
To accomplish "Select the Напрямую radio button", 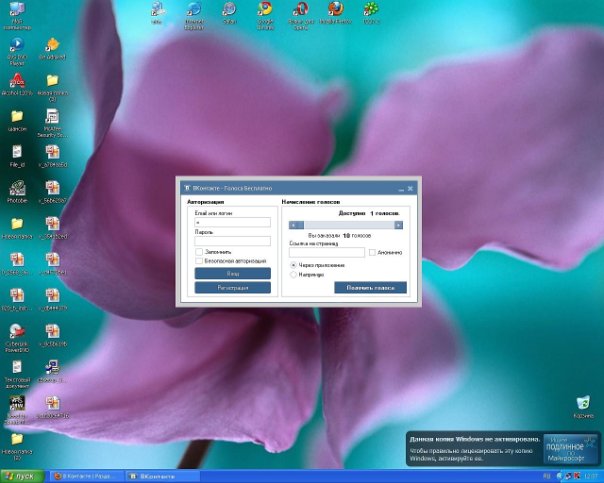I will pyautogui.click(x=293, y=273).
